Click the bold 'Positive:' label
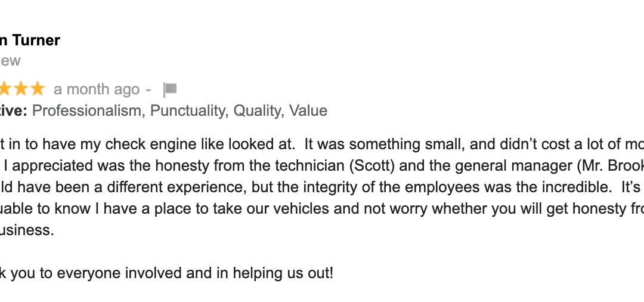644x302 pixels. 14,110
